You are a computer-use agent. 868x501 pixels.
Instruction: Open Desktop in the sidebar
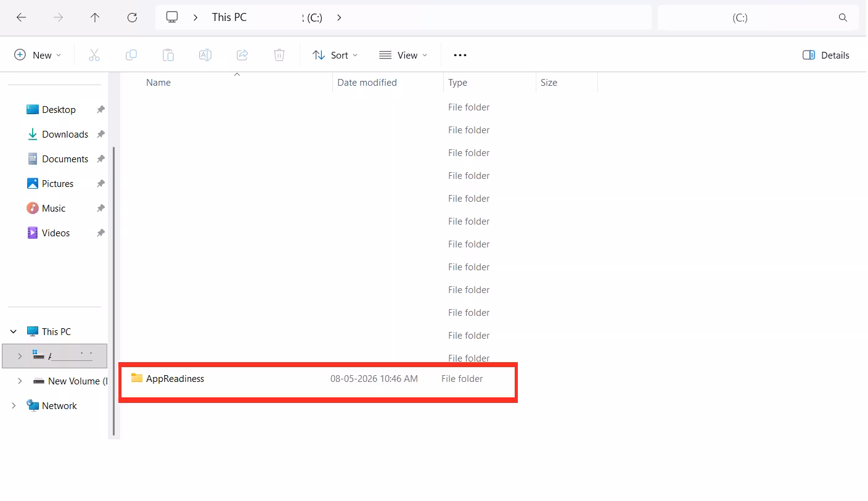point(59,109)
